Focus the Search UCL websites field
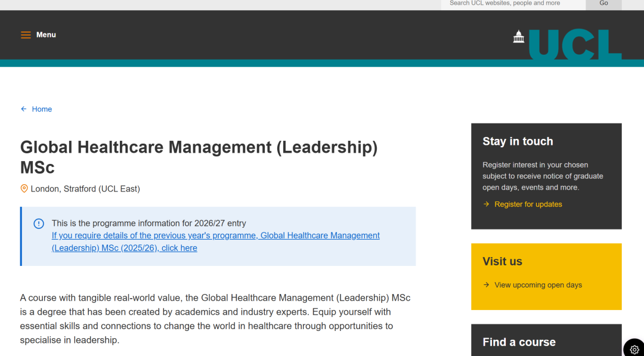The height and width of the screenshot is (356, 644). coord(513,4)
